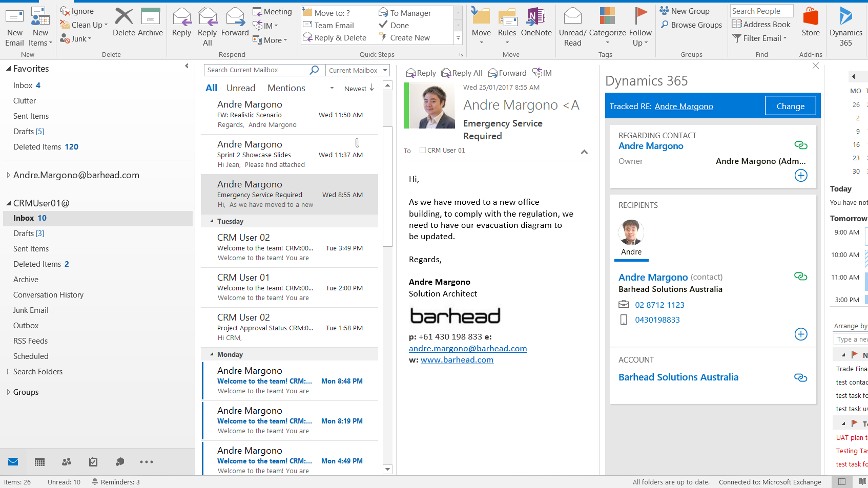Select the Mentions filter tab
Screen dimensions: 868x488
[x=286, y=88]
